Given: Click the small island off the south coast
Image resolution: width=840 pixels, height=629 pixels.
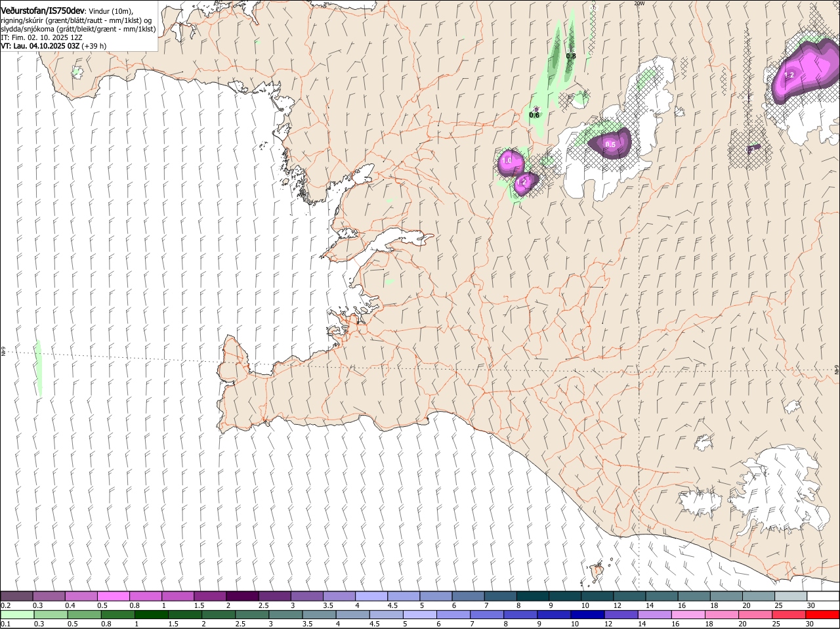Looking at the screenshot, I should click(597, 572).
